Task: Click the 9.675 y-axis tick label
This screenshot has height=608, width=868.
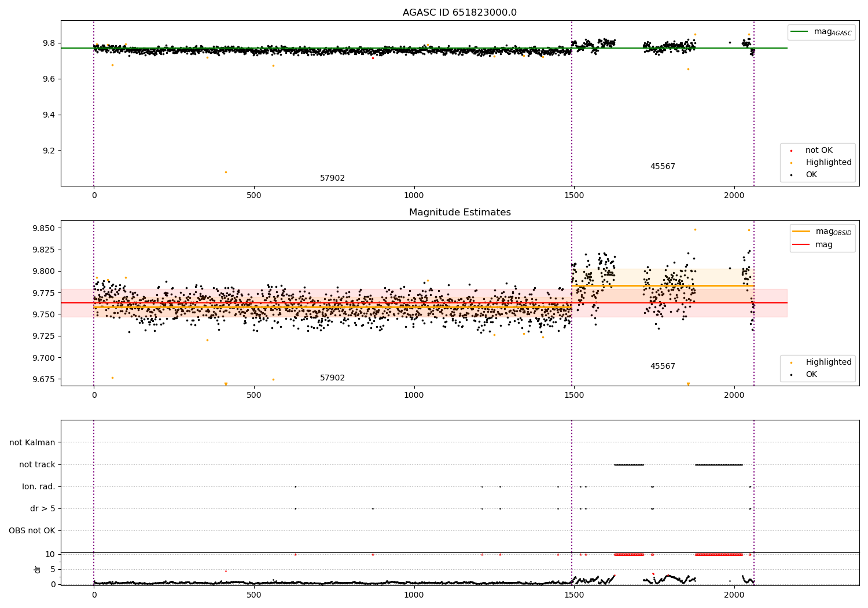Action: pos(44,379)
